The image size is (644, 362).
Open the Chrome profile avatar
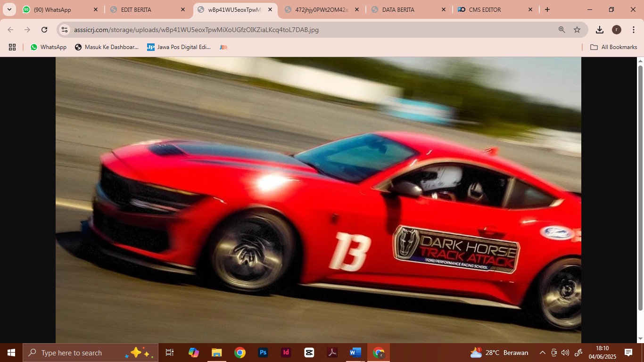[x=617, y=30]
